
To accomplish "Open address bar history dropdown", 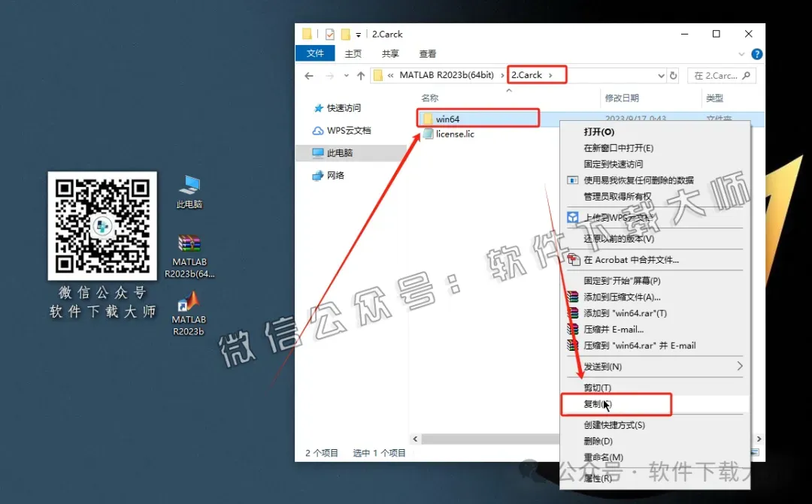I will [661, 76].
